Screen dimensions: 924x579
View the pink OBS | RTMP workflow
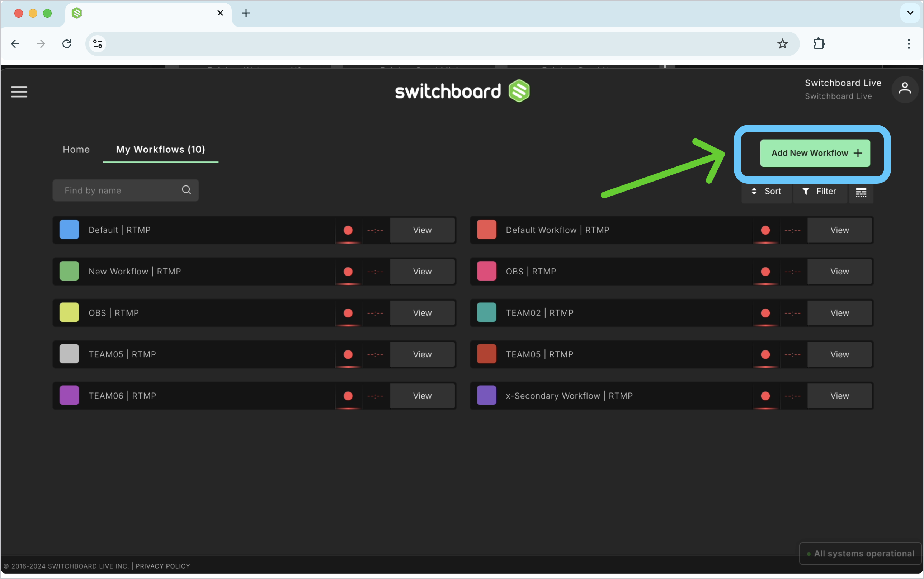(x=839, y=272)
